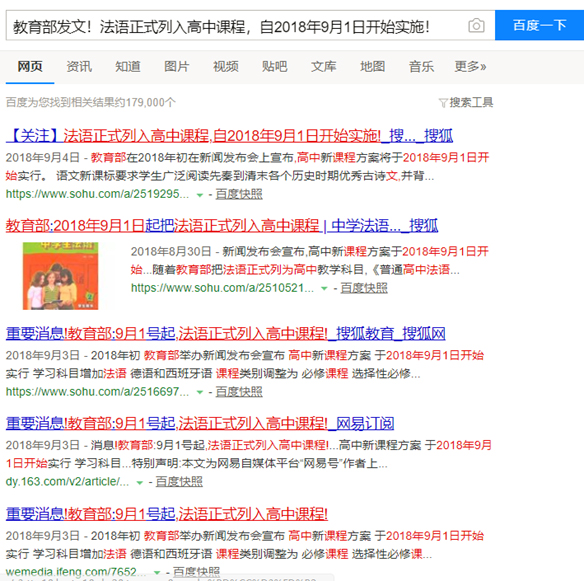Expand dropdown arrow beside wemedia.ifeng.com URL
Screen dimensions: 584x581
(x=157, y=572)
